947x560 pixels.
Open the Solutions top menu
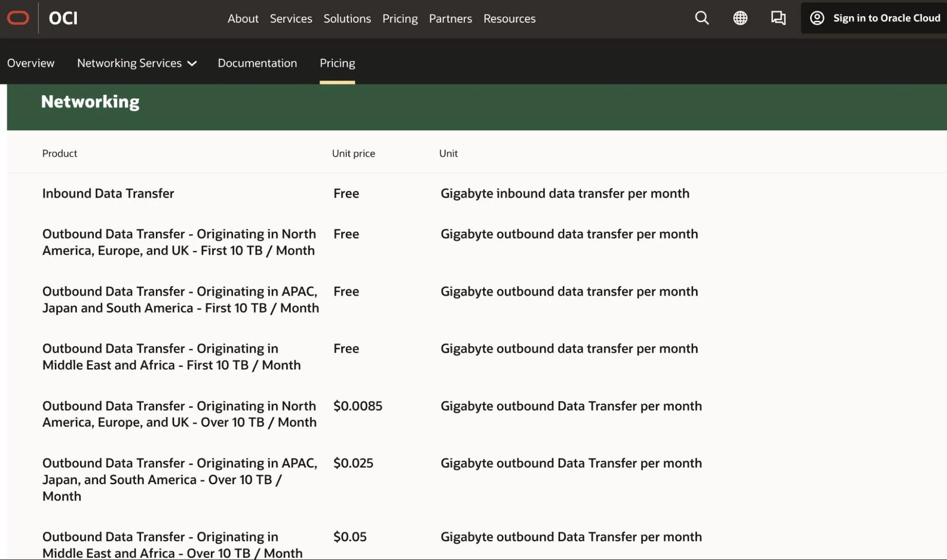coord(347,18)
